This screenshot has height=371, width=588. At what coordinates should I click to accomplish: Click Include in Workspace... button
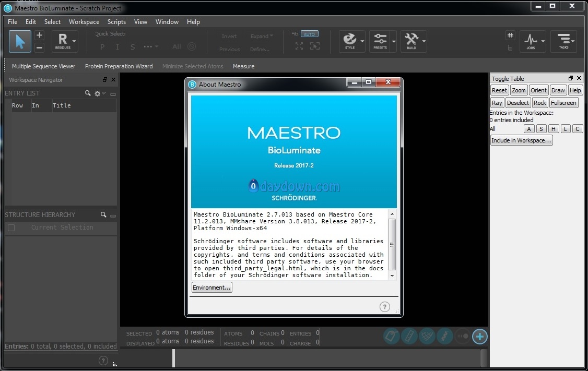521,140
